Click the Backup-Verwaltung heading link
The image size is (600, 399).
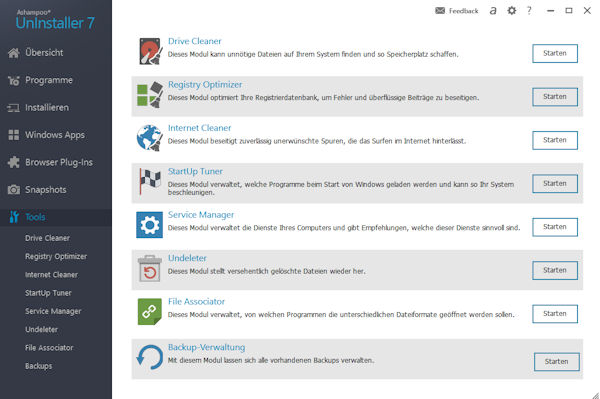[x=206, y=347]
